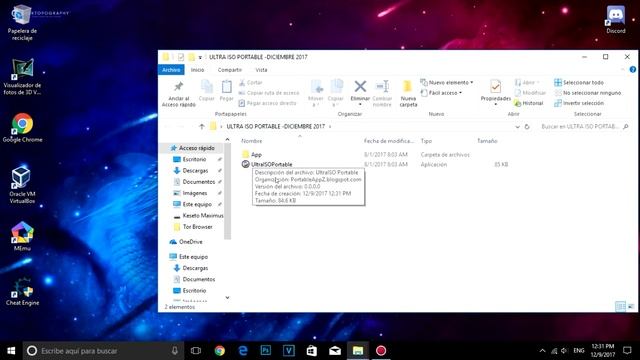Refresh the folder view
The image size is (640, 360).
click(527, 127)
